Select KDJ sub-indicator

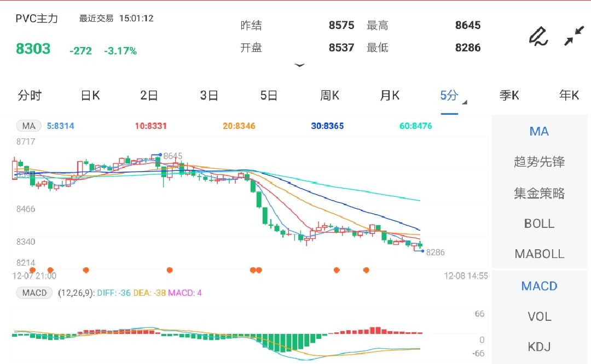pos(539,347)
